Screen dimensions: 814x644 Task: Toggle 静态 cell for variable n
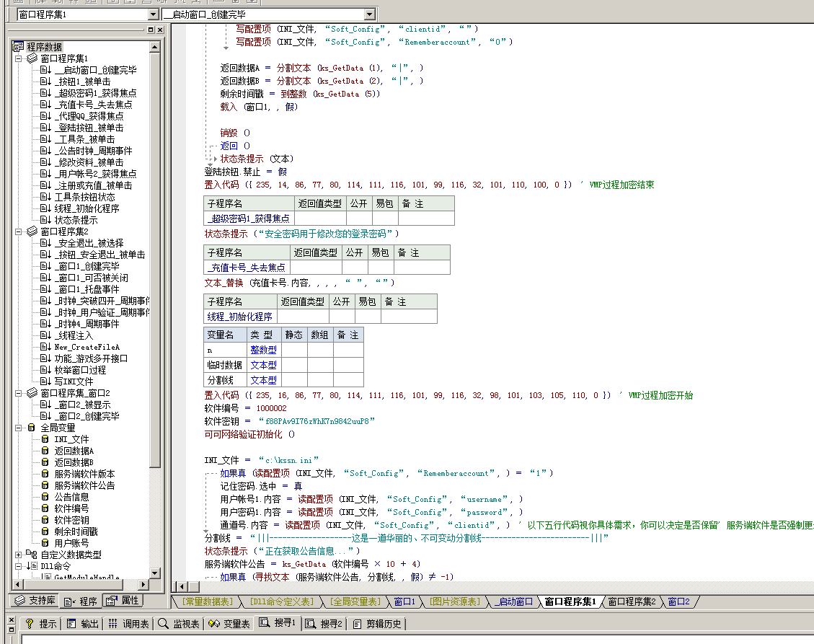tap(294, 350)
